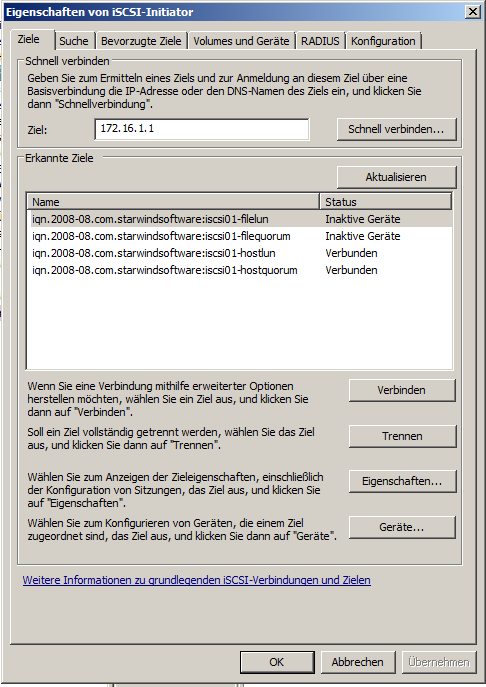Select the iscsi01-hostquorum target
Screen dimensions: 486x687
[x=239, y=270]
